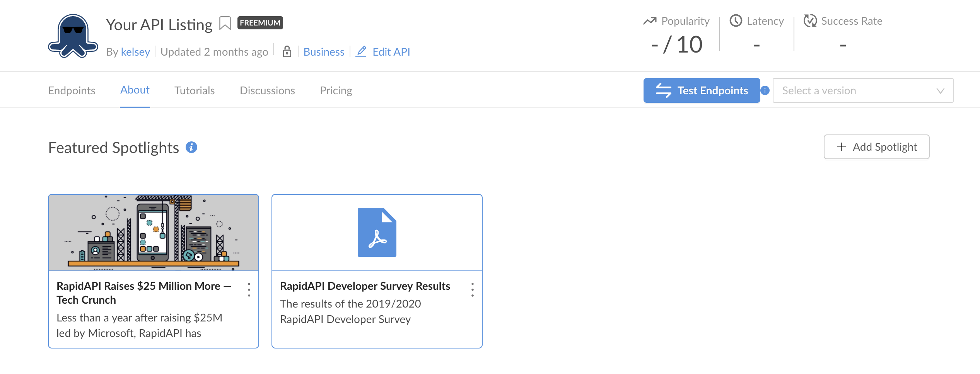
Task: Open the Select a version dropdown
Action: pyautogui.click(x=863, y=90)
